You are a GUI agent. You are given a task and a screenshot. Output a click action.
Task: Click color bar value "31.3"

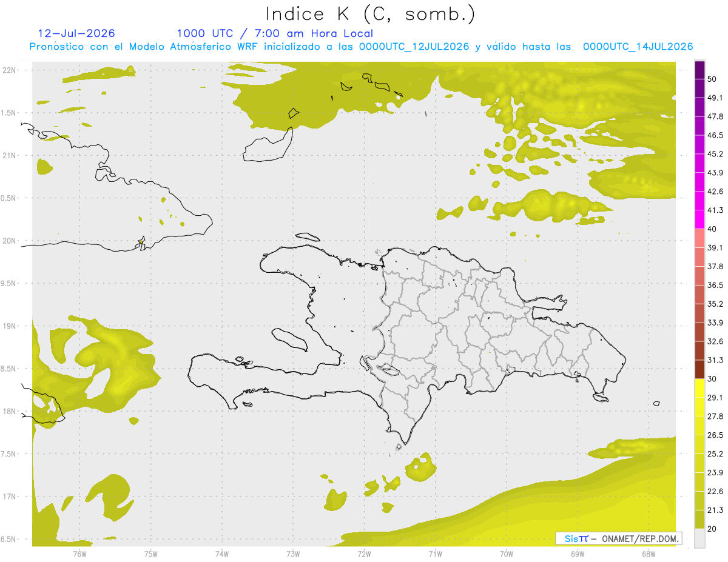[715, 360]
